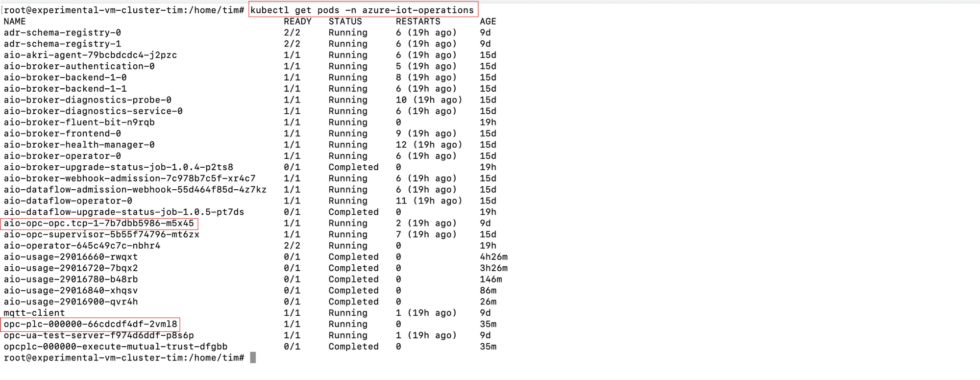The height and width of the screenshot is (380, 980).
Task: Click restarts value 12 (19h ago)
Action: 429,145
